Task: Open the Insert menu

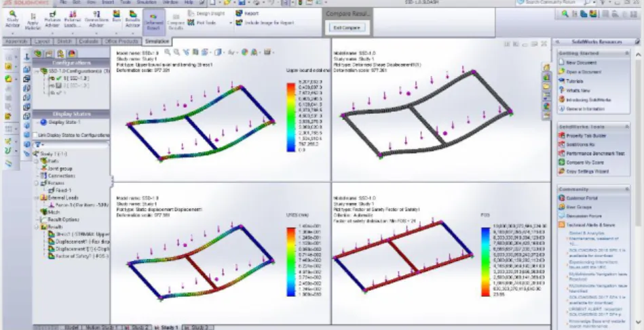Action: coord(108,3)
